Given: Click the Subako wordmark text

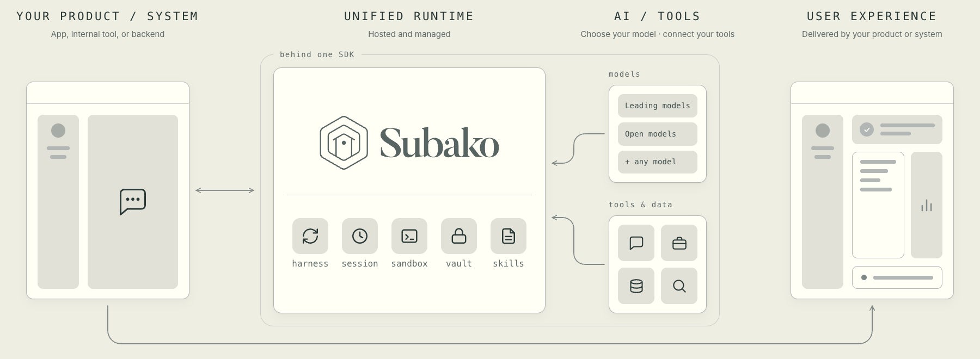Looking at the screenshot, I should pos(439,143).
